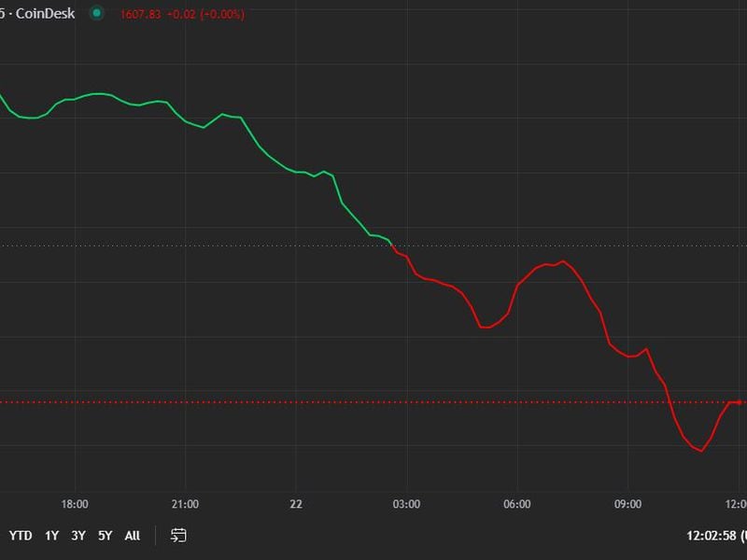Click the price value 1607.83 in legend
This screenshot has height=560, width=747.
(142, 14)
